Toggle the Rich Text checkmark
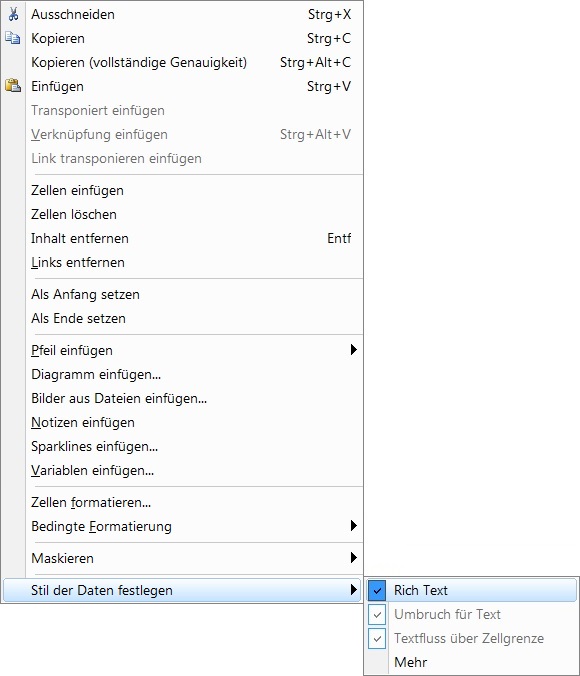580x676 pixels. pos(377,590)
